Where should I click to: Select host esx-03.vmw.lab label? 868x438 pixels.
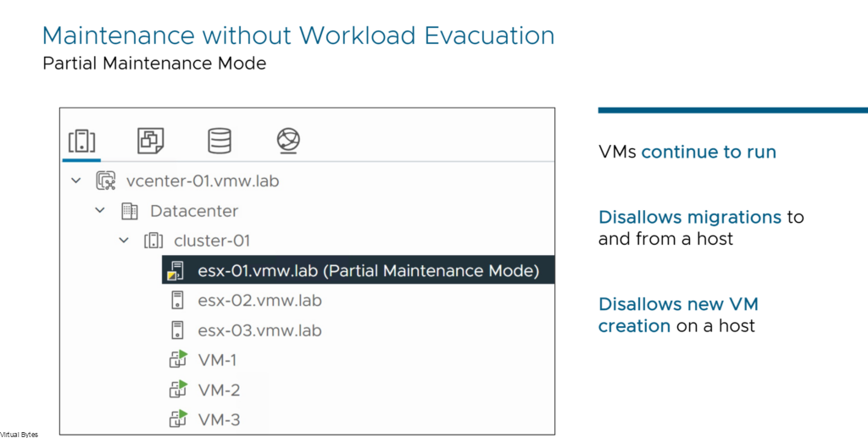click(259, 330)
